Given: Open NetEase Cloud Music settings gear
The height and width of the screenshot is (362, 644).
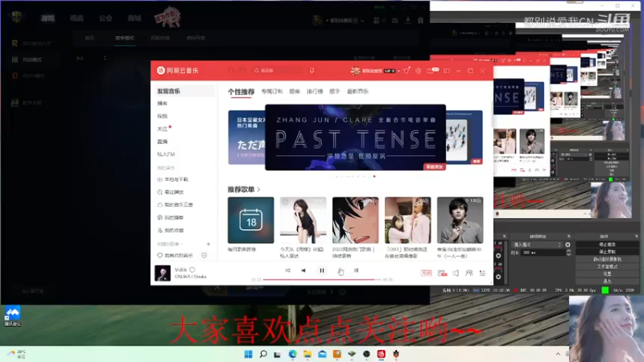Looking at the screenshot, I should click(x=418, y=71).
